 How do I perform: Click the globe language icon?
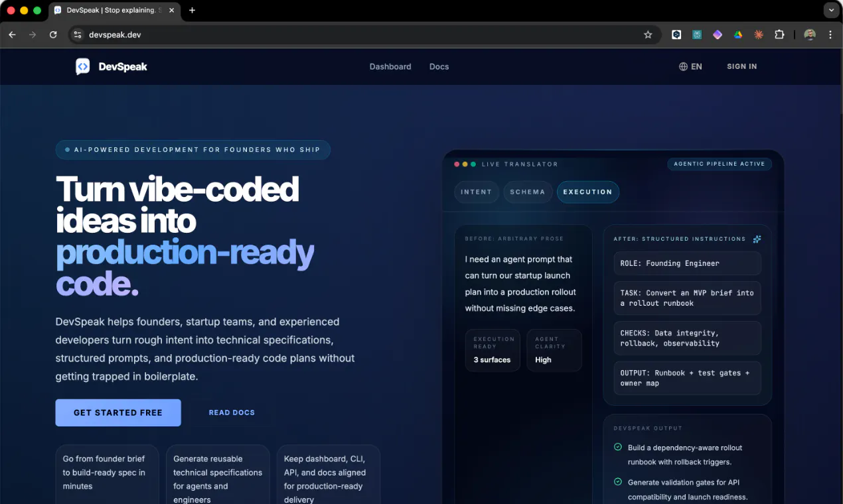(683, 66)
